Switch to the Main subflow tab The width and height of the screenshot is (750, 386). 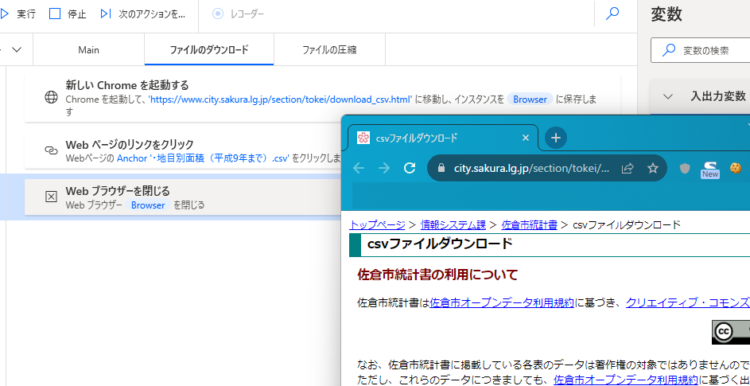tap(88, 50)
